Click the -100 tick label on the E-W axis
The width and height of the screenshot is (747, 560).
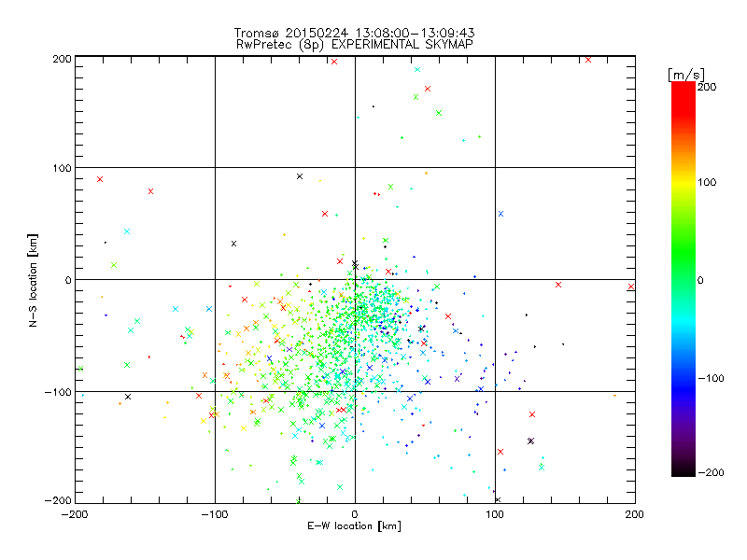point(215,514)
